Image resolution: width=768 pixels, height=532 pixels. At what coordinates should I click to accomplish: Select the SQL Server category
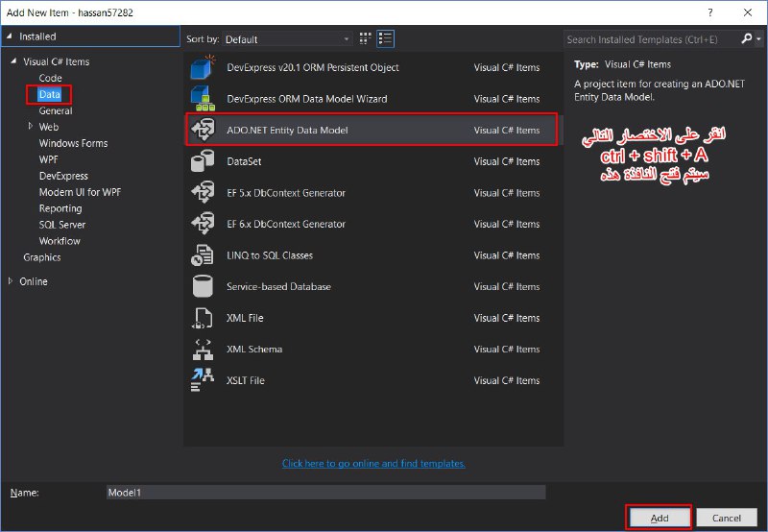pos(62,225)
